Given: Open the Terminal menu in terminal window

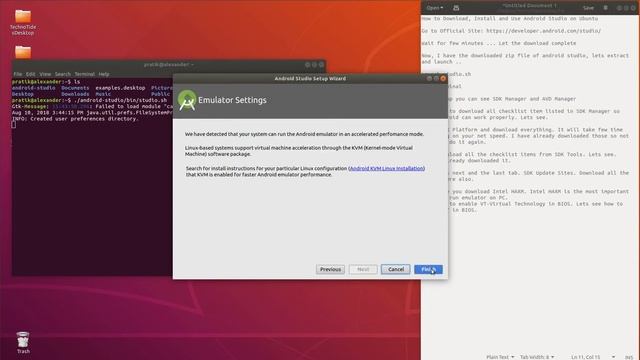Looking at the screenshot, I should (84, 74).
